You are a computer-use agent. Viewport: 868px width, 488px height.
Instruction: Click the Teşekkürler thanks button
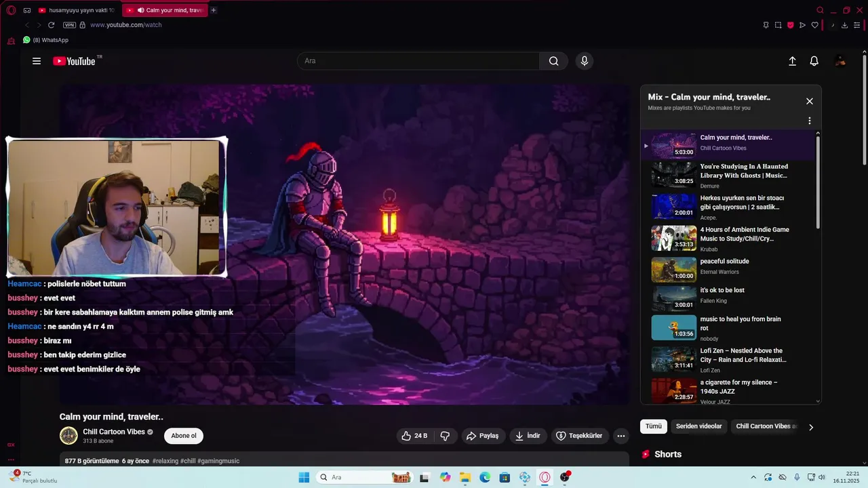click(x=580, y=436)
